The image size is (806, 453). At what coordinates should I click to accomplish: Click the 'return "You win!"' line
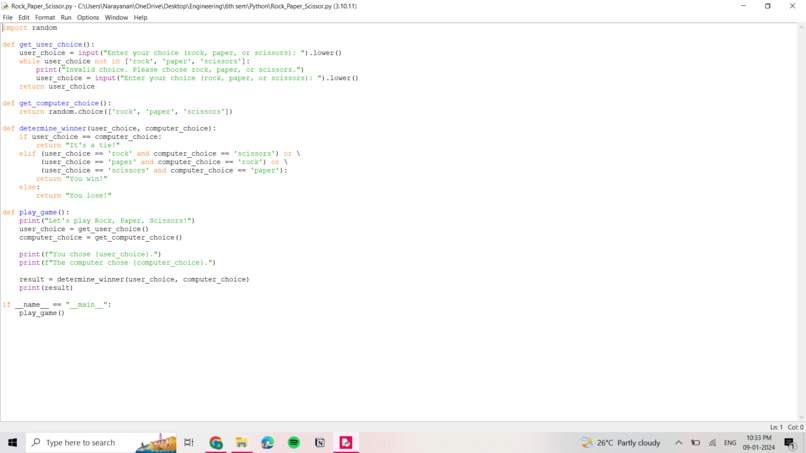point(71,179)
